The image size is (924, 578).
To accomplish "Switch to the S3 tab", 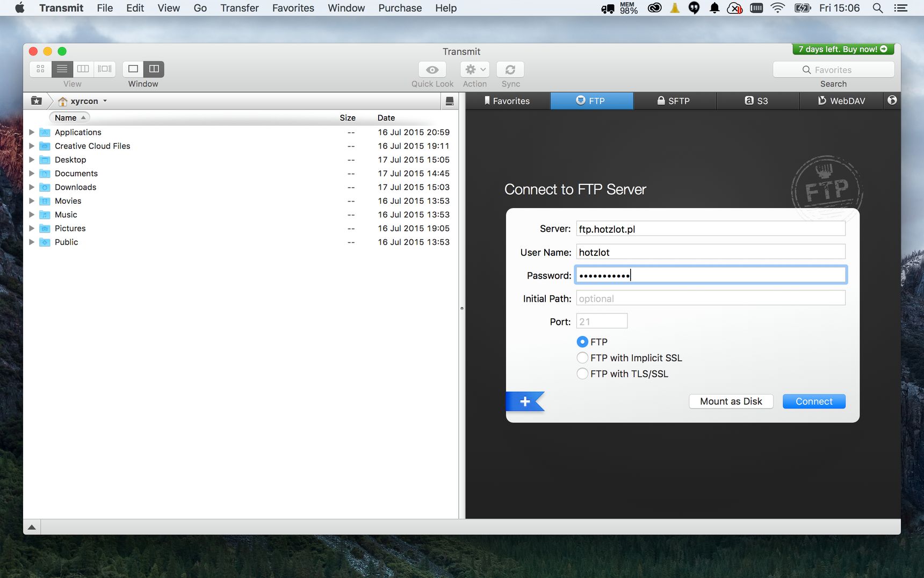I will click(x=757, y=101).
